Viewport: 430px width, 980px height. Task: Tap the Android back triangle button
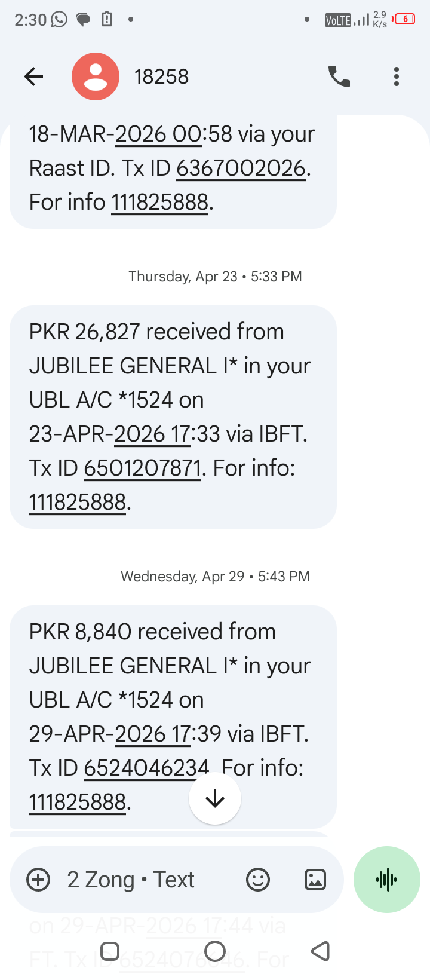pyautogui.click(x=321, y=951)
